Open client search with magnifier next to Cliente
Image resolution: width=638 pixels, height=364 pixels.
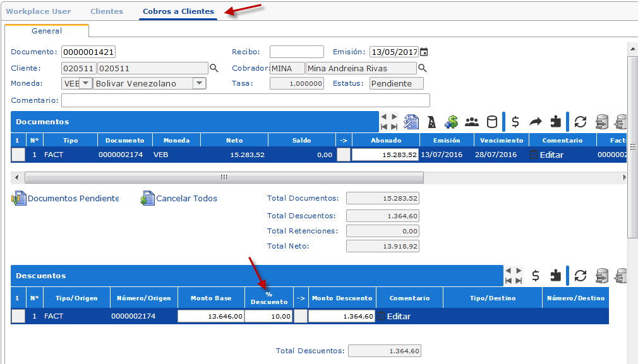[214, 68]
